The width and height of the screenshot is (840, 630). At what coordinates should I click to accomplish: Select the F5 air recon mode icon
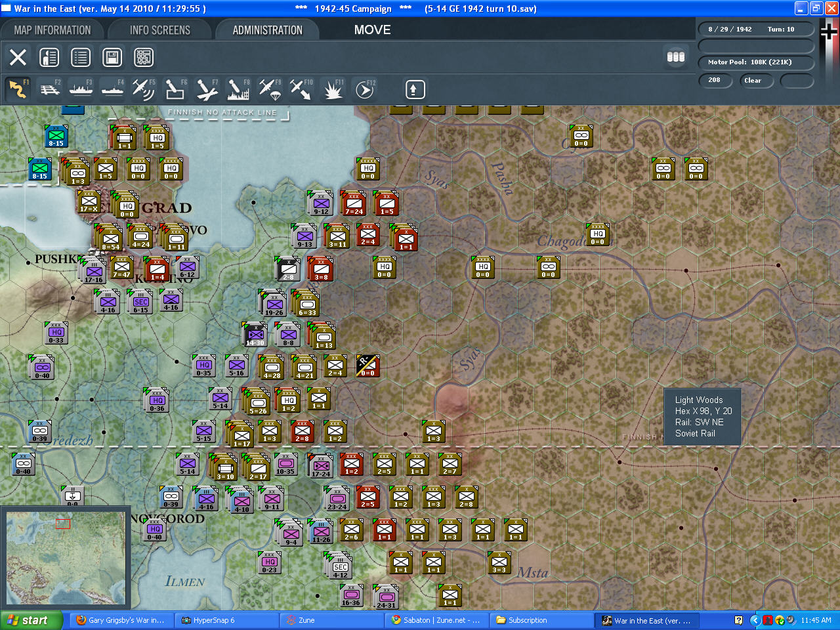(143, 89)
